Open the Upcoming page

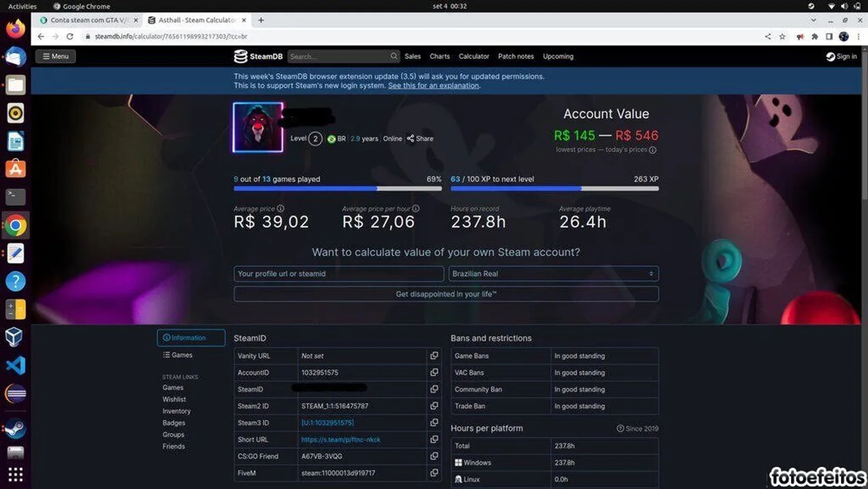558,56
